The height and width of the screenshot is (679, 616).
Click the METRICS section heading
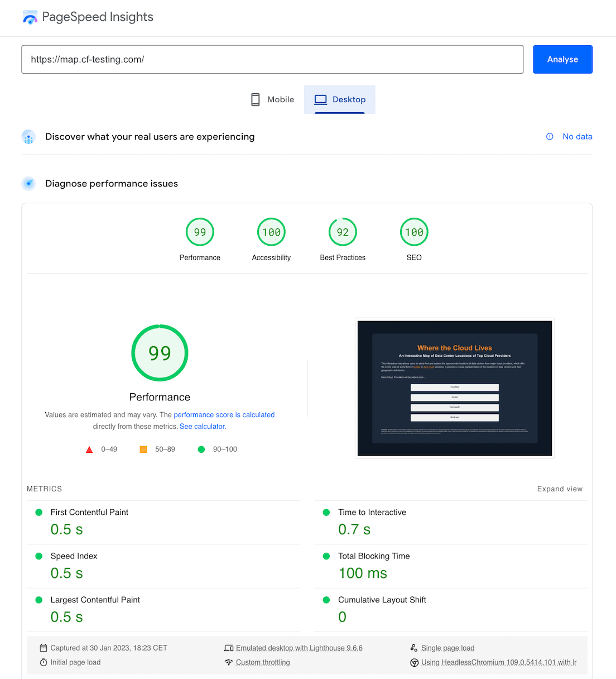pos(45,489)
